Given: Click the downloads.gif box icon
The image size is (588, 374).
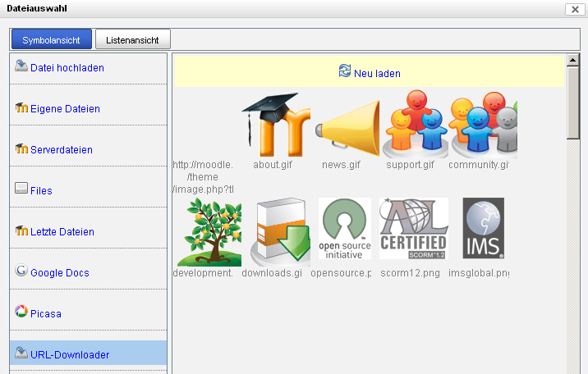Looking at the screenshot, I should point(279,230).
